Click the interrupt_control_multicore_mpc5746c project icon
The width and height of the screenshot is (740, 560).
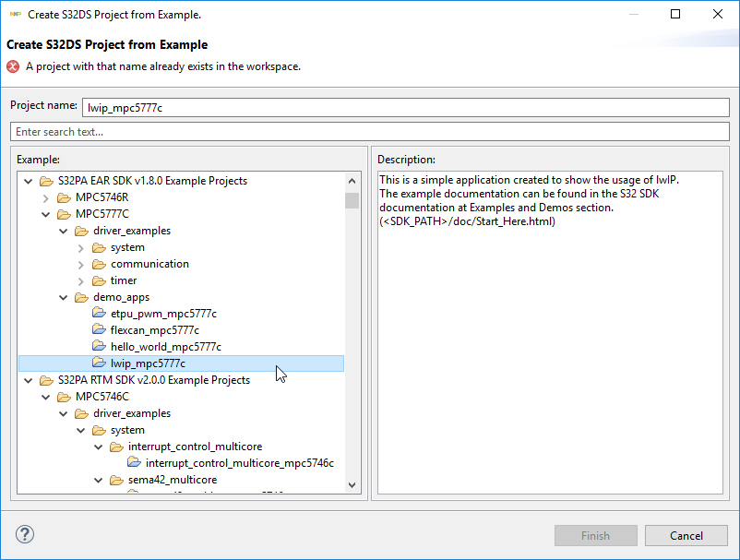point(135,463)
